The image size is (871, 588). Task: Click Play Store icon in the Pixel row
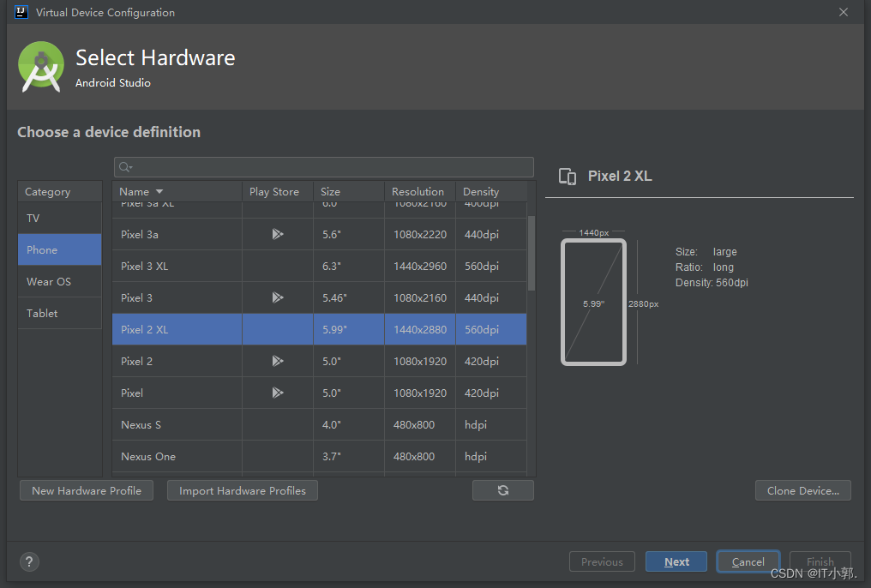(278, 393)
